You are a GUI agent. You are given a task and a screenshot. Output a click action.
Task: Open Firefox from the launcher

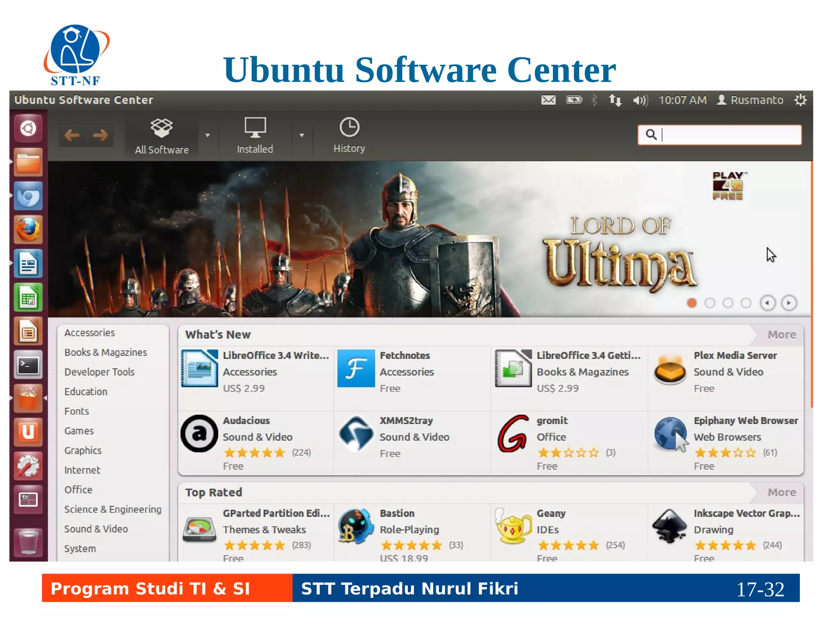(28, 230)
